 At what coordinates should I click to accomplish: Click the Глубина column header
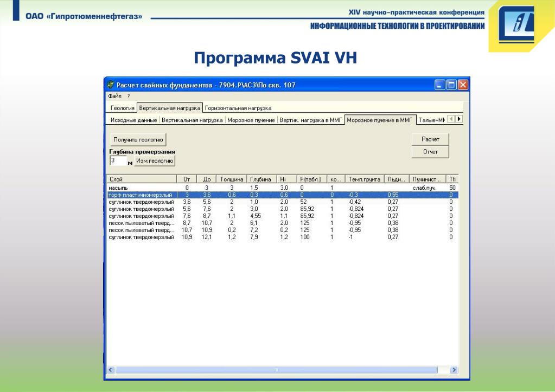point(261,179)
